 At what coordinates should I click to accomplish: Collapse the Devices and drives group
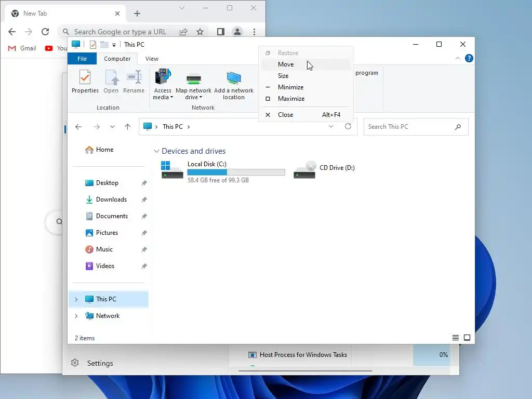click(x=156, y=151)
